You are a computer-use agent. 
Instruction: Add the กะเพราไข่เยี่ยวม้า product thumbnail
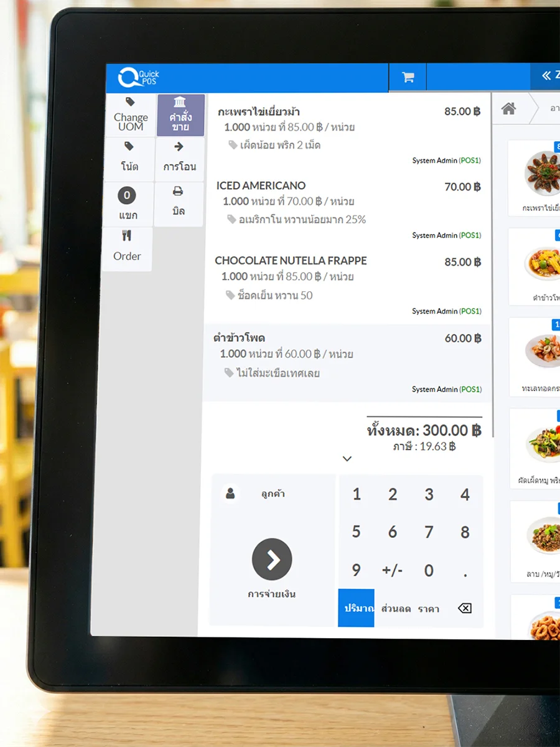pyautogui.click(x=538, y=177)
